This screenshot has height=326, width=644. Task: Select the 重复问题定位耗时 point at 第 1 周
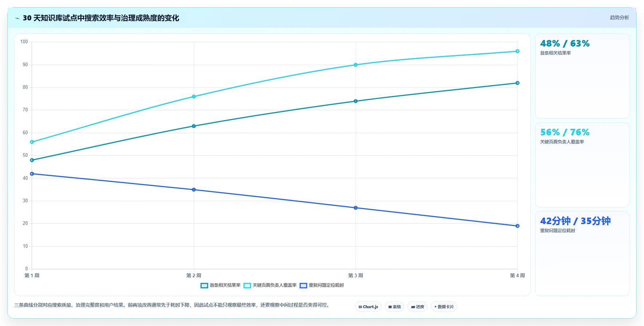tap(32, 174)
